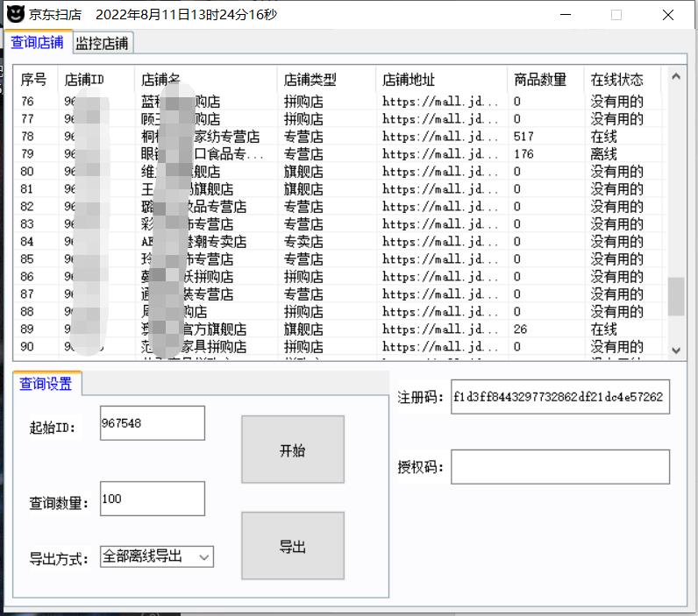Click the 授权码 authorization field
698x616 pixels.
559,467
